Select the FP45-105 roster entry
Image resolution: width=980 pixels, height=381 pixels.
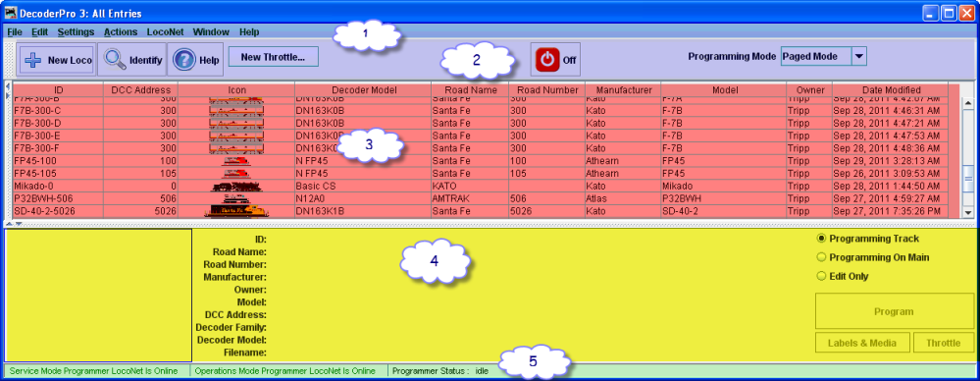click(x=482, y=173)
